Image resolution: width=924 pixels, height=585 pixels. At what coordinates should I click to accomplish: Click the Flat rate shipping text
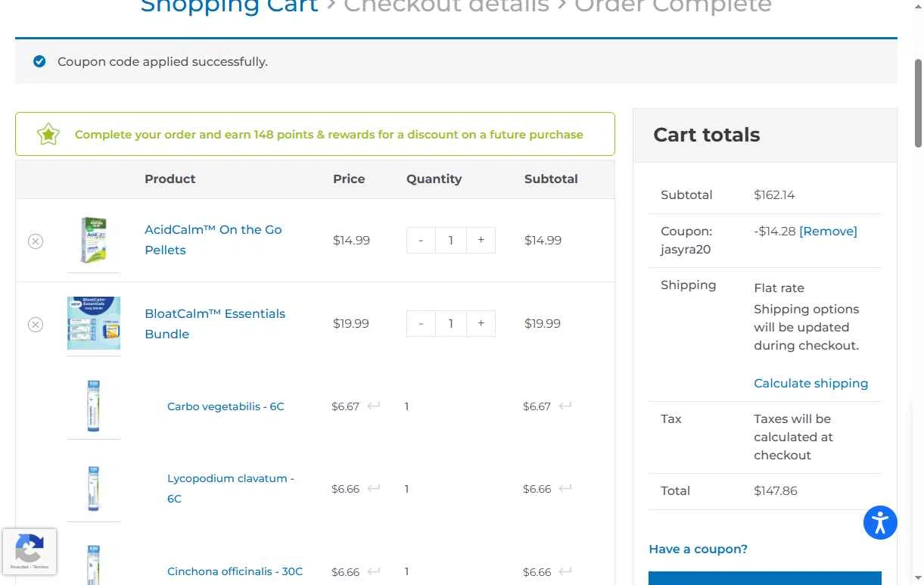coord(779,288)
